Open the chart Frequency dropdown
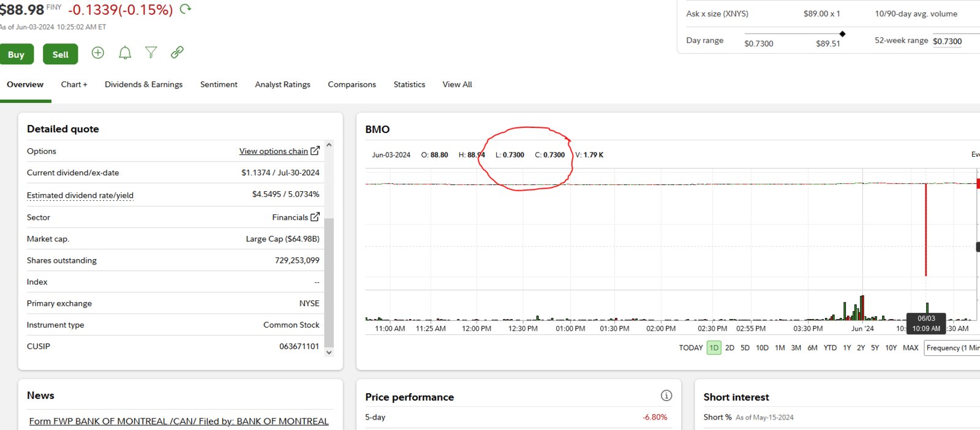Screen dimensions: 980x430 (x=952, y=348)
